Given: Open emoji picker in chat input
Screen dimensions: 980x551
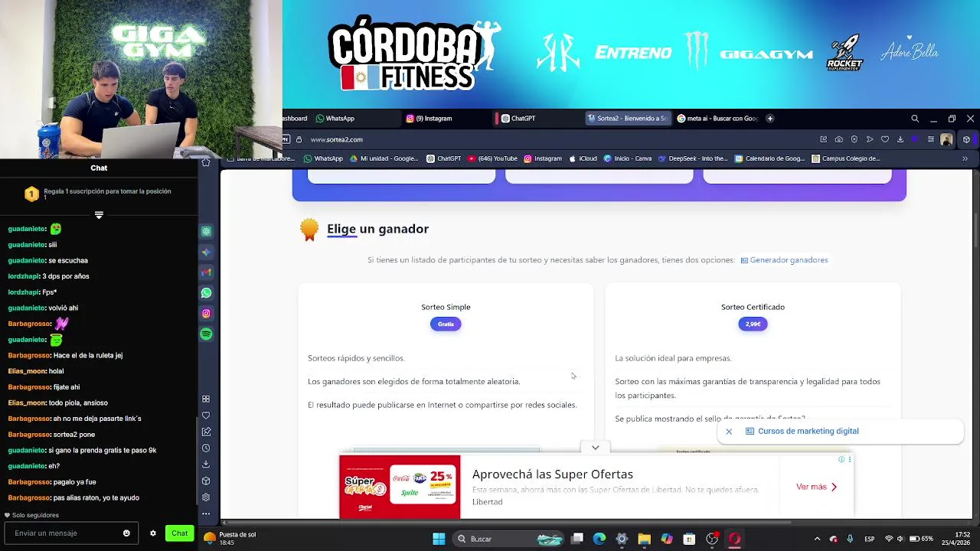Looking at the screenshot, I should (126, 533).
